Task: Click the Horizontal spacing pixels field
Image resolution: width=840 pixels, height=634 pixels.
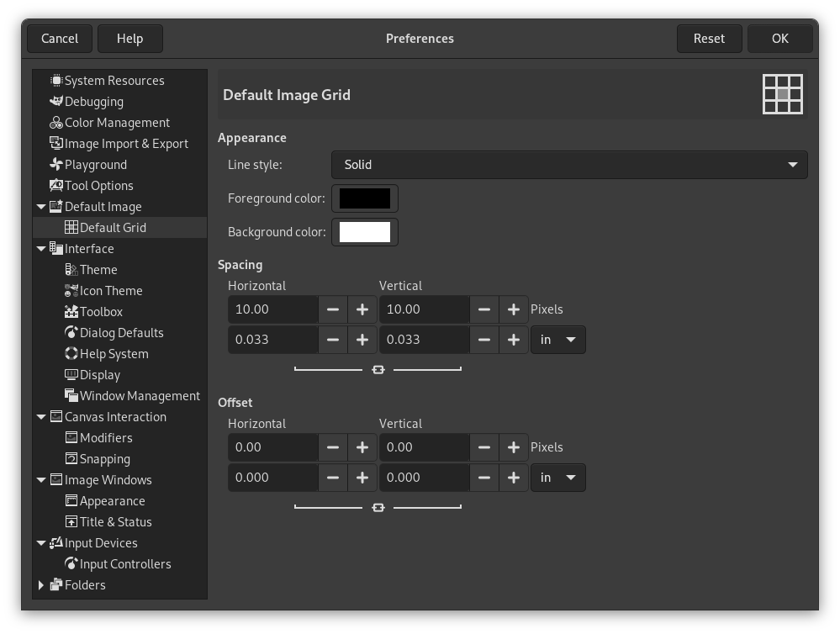Action: (272, 309)
